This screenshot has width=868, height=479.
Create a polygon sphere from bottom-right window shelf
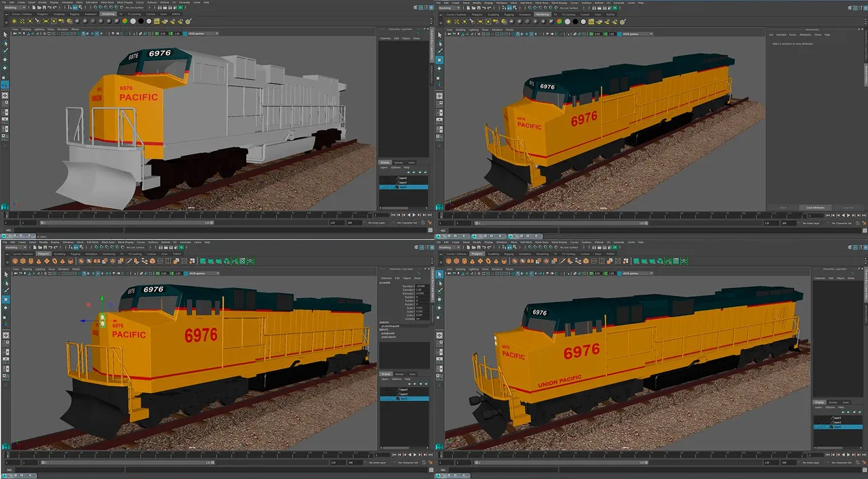[448, 261]
